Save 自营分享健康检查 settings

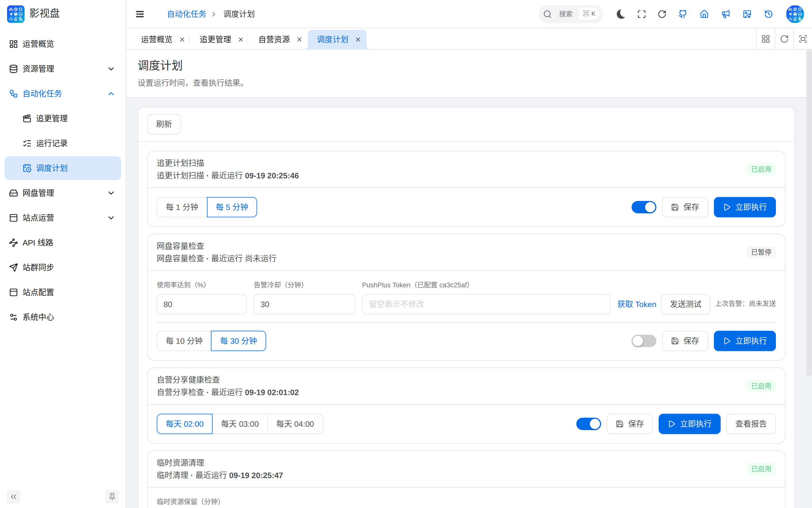630,424
